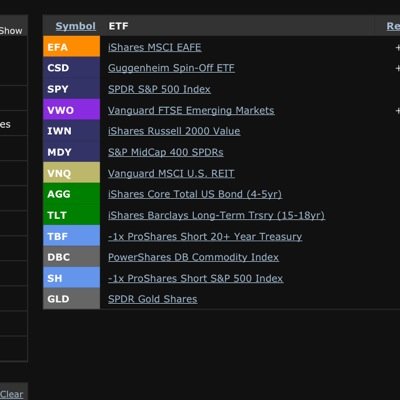The image size is (400, 400).
Task: Select the CSD symbol cell
Action: tap(71, 68)
